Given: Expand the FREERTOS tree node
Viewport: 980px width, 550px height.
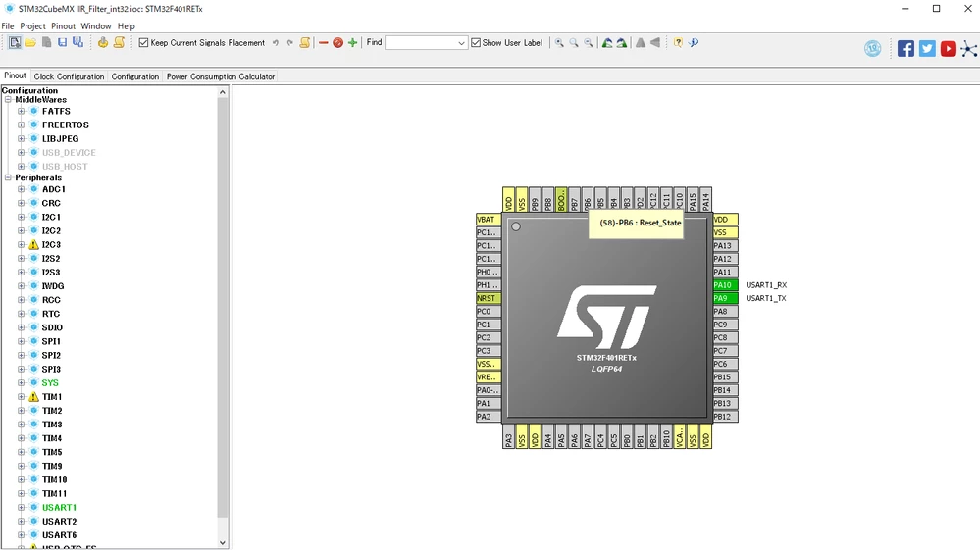Looking at the screenshot, I should (x=22, y=125).
